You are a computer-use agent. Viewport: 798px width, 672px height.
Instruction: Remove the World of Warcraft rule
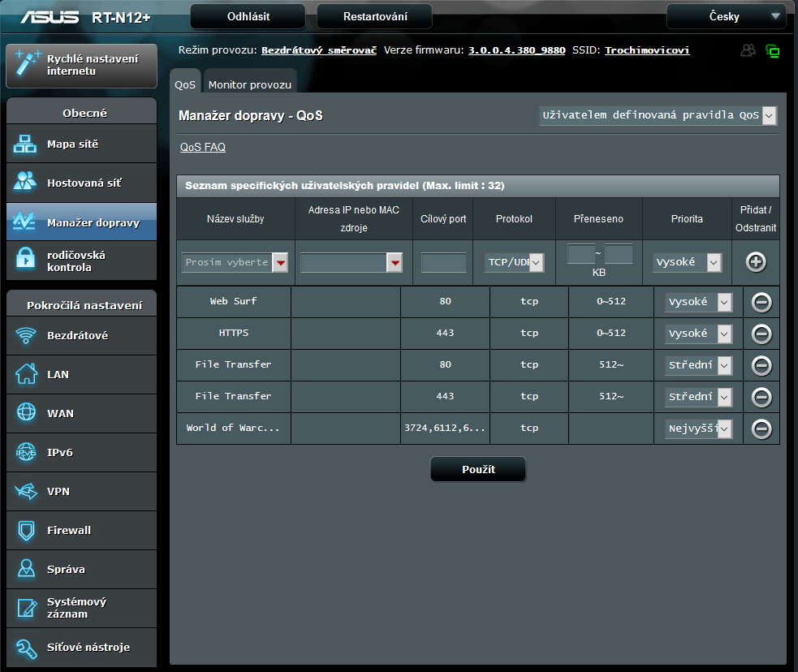[761, 429]
